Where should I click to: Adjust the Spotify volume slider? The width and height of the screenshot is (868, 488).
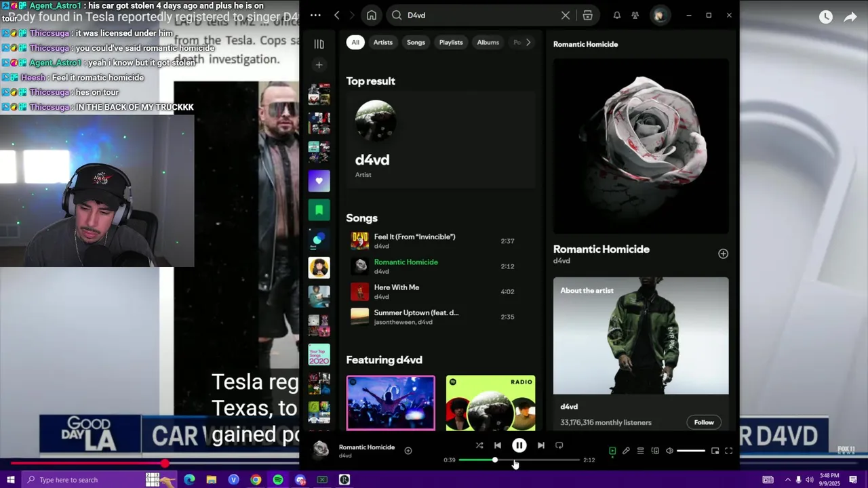691,451
